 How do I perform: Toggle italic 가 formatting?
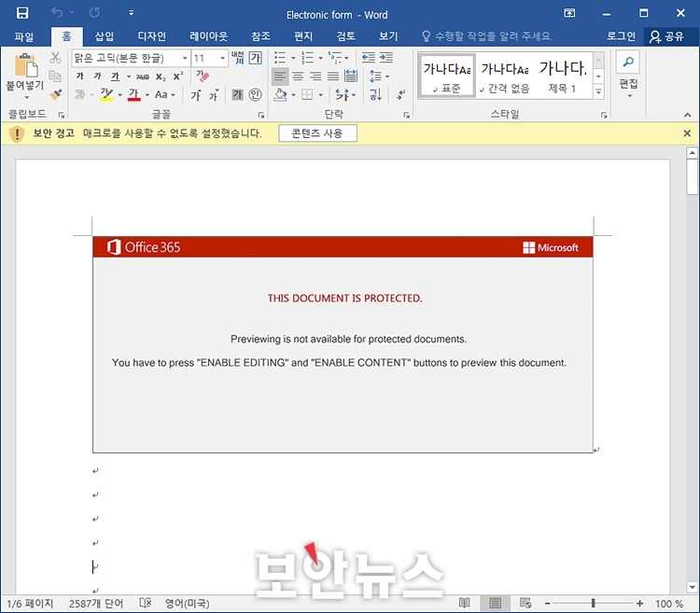97,77
